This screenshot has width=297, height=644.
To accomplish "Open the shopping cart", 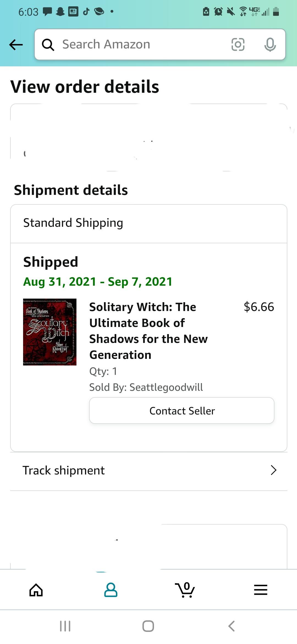I will (x=185, y=590).
